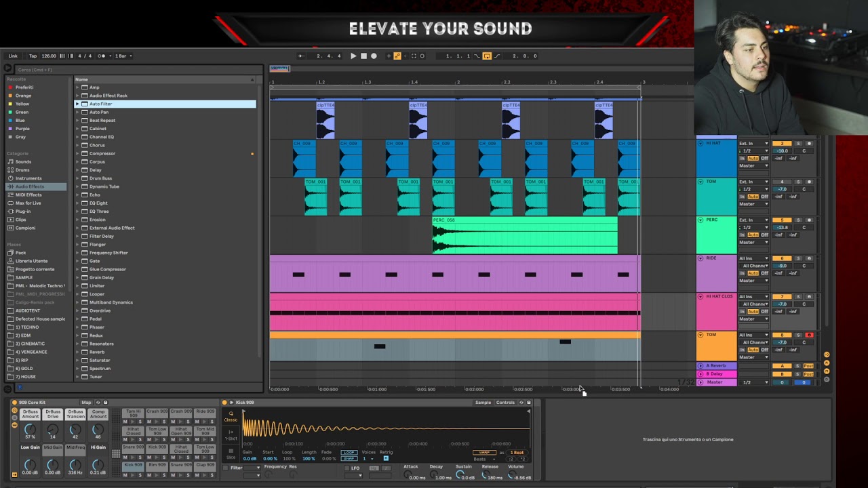The width and height of the screenshot is (868, 488).
Task: Click the Session Record circle button
Action: (422, 56)
